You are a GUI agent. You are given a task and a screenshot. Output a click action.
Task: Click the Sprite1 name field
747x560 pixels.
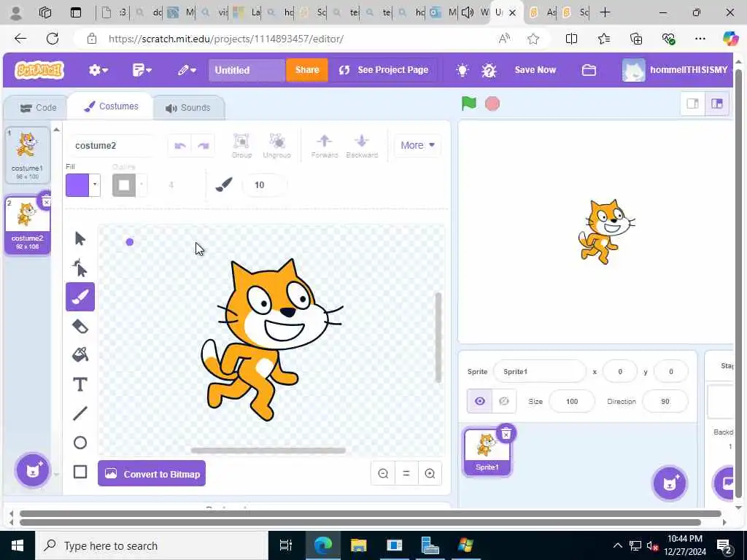540,371
